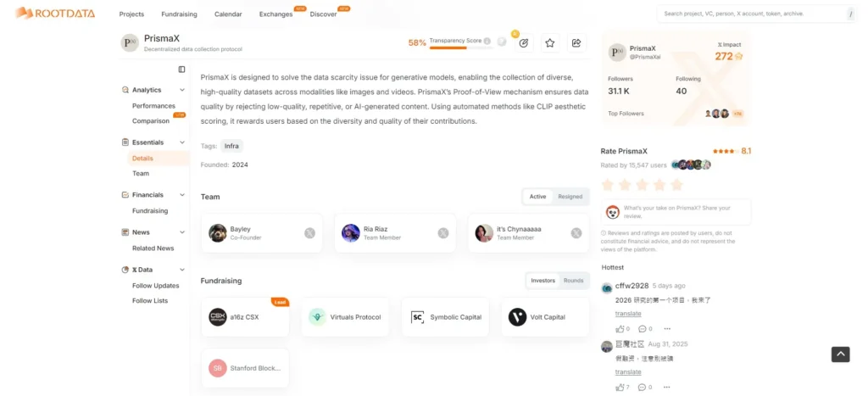Image resolution: width=868 pixels, height=396 pixels.
Task: Open Bayley's X profile icon
Action: coord(309,233)
